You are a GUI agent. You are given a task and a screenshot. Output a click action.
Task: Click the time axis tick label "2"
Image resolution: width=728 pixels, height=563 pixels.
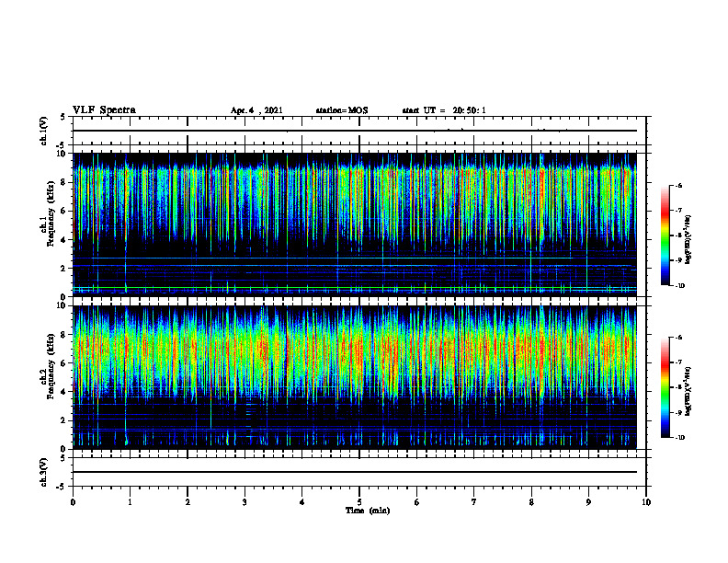[x=188, y=502]
